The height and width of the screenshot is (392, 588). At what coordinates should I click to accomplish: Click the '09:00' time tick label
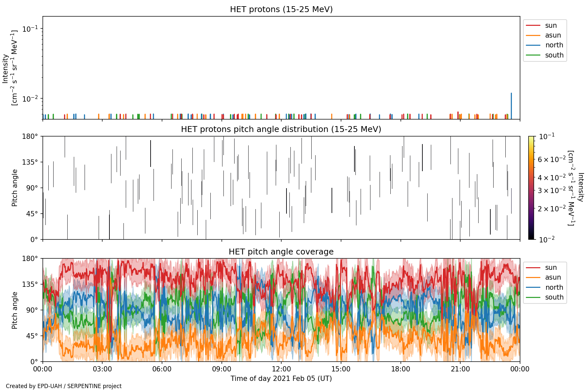222,369
